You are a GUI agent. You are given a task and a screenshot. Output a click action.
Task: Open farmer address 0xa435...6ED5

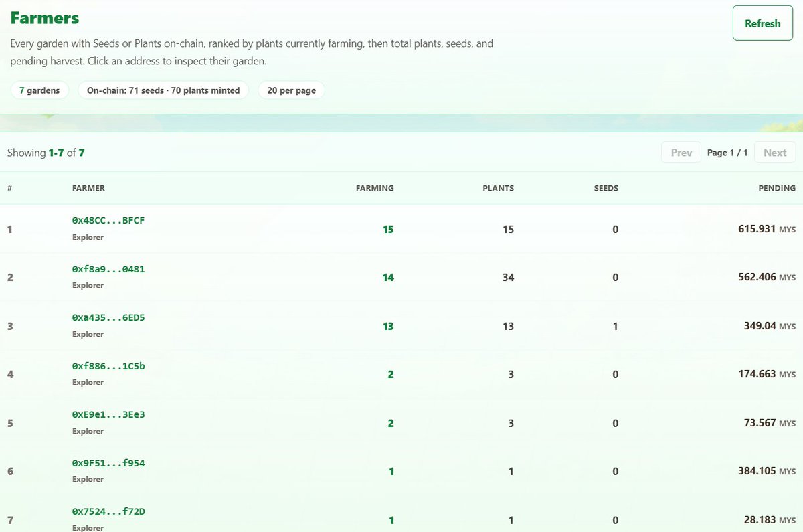tap(108, 317)
